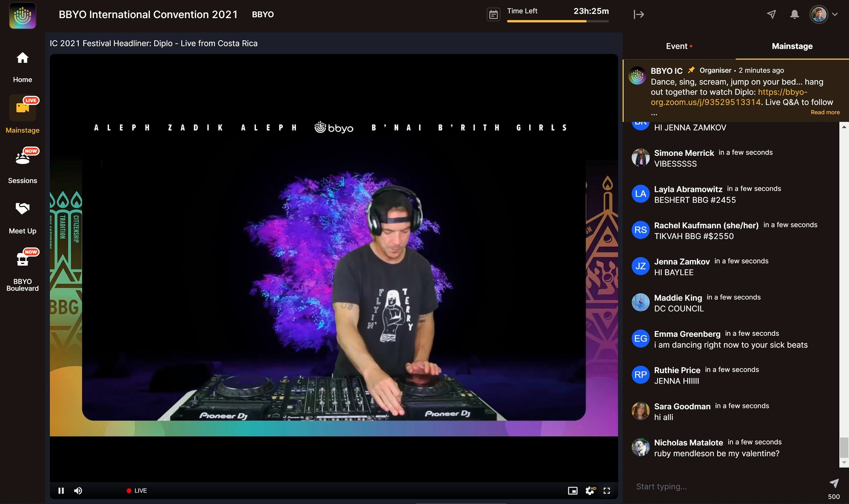Click the name Nicholas Matalote
Image resolution: width=849 pixels, height=504 pixels.
tap(689, 443)
